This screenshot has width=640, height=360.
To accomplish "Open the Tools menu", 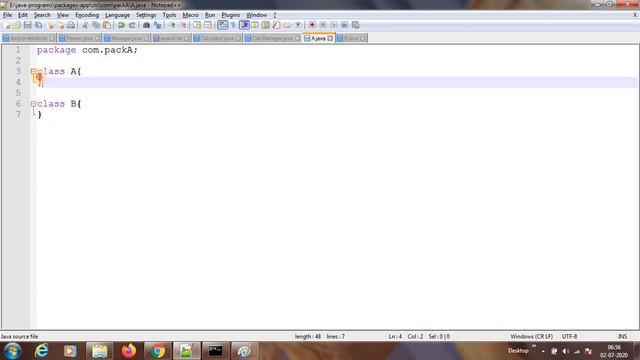I will [169, 15].
